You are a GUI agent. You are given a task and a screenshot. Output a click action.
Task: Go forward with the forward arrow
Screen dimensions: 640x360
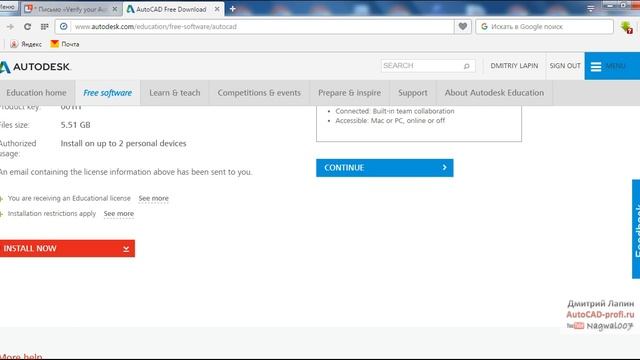point(10,27)
